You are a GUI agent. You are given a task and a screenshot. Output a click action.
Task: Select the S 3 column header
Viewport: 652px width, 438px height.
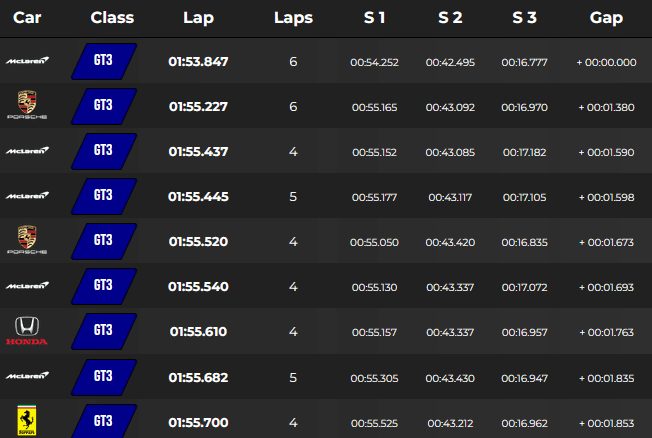point(524,17)
